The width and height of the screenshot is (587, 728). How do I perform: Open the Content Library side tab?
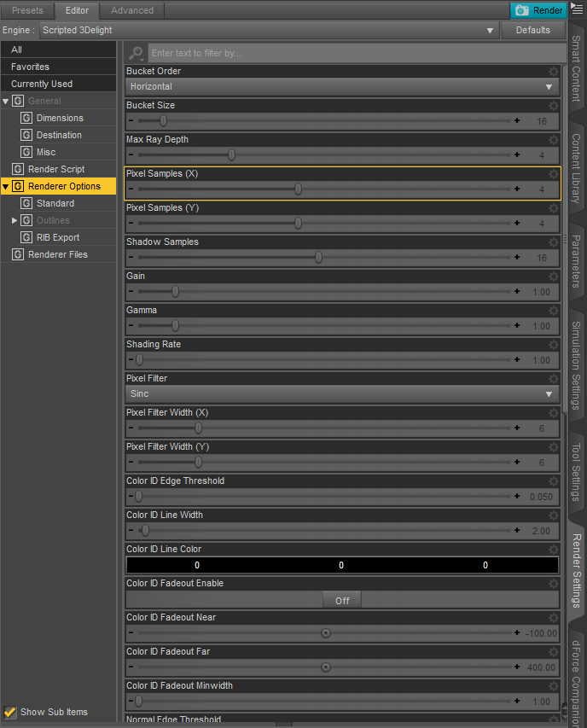(x=576, y=168)
